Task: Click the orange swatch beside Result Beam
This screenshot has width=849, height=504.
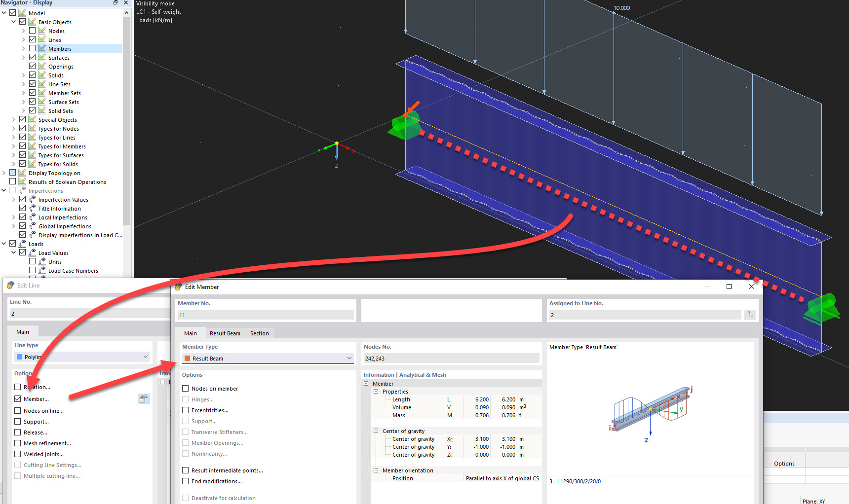Action: (x=187, y=359)
